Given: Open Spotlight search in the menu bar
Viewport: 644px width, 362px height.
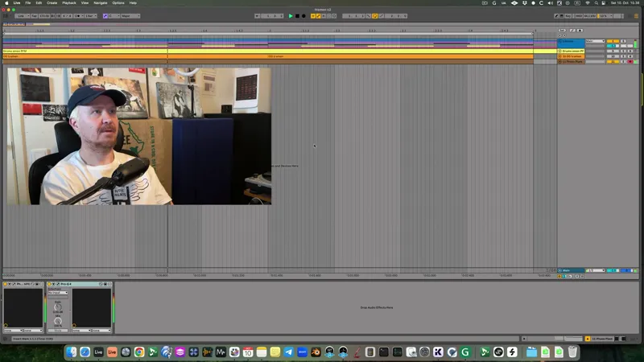Looking at the screenshot, I should coord(596,3).
